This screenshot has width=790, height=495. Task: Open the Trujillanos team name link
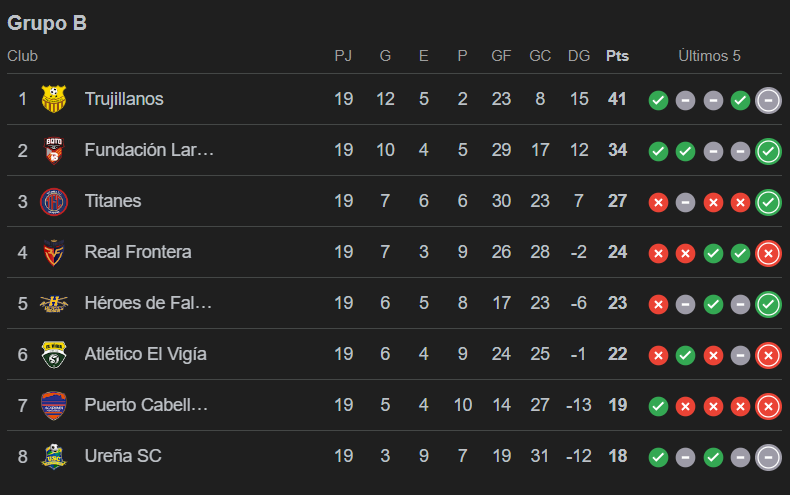124,99
